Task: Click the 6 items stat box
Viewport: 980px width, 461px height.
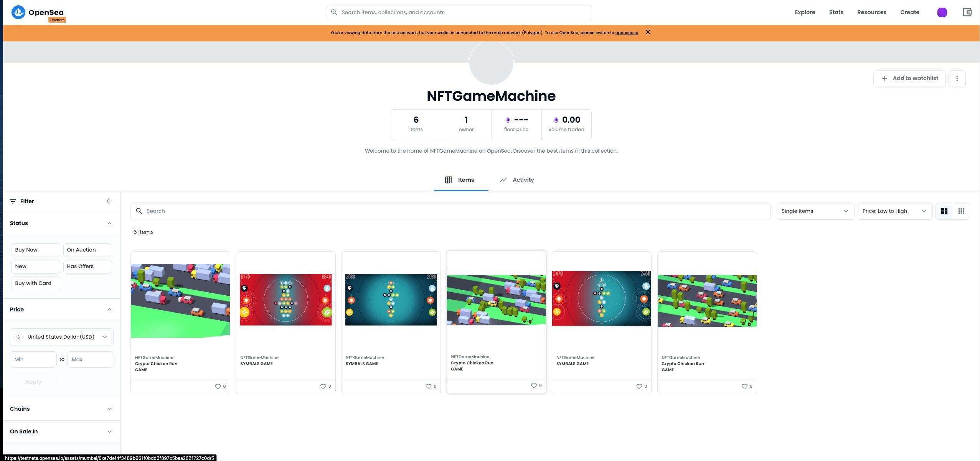Action: coord(416,125)
